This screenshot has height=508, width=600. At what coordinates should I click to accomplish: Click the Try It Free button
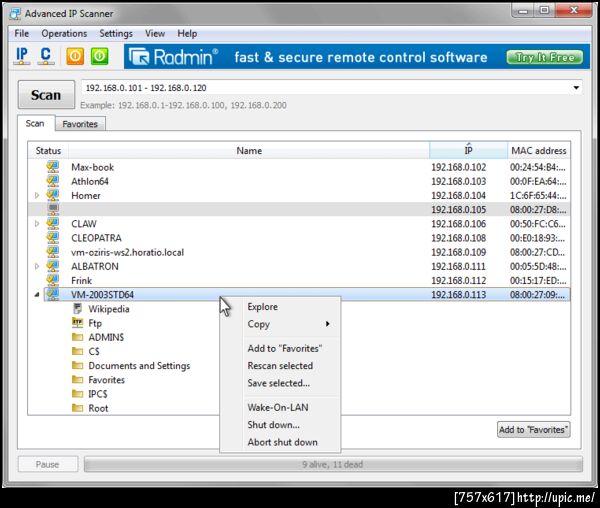(x=545, y=57)
